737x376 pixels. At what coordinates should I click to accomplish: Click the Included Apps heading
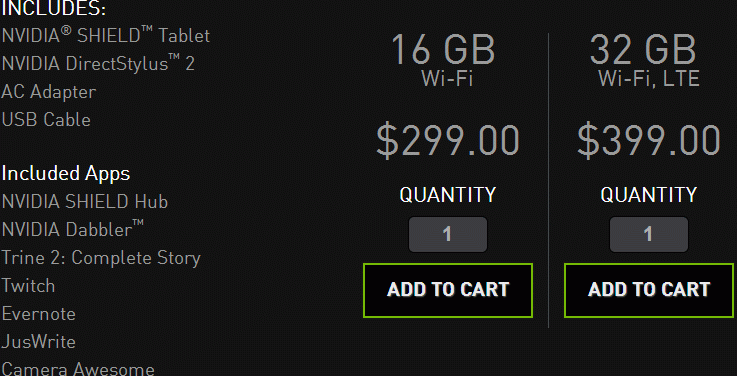click(66, 173)
